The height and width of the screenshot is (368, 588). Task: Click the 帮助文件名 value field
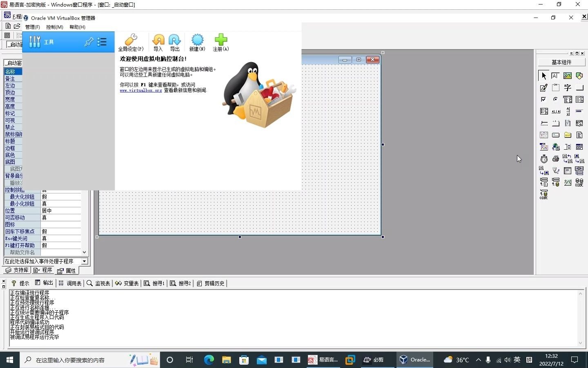pos(61,252)
